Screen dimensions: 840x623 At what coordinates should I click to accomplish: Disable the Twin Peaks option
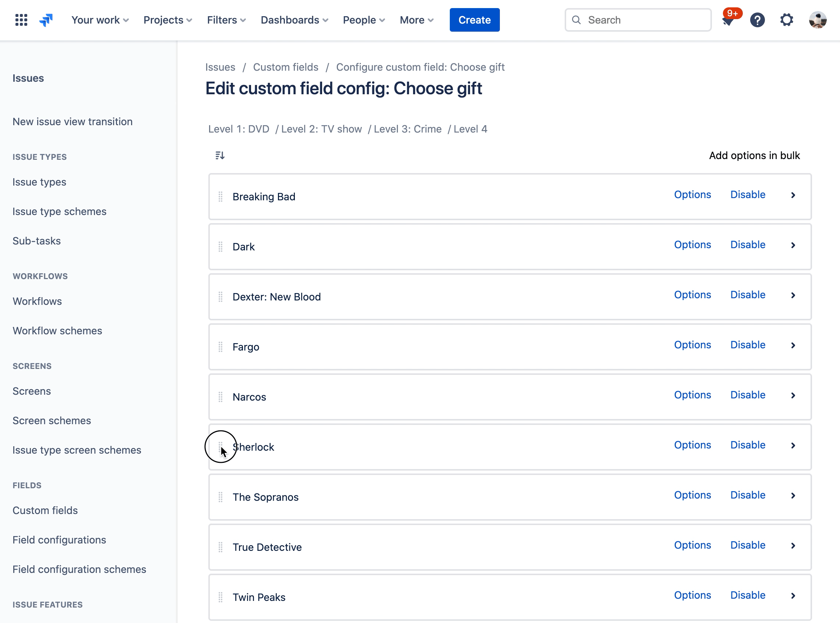coord(748,595)
